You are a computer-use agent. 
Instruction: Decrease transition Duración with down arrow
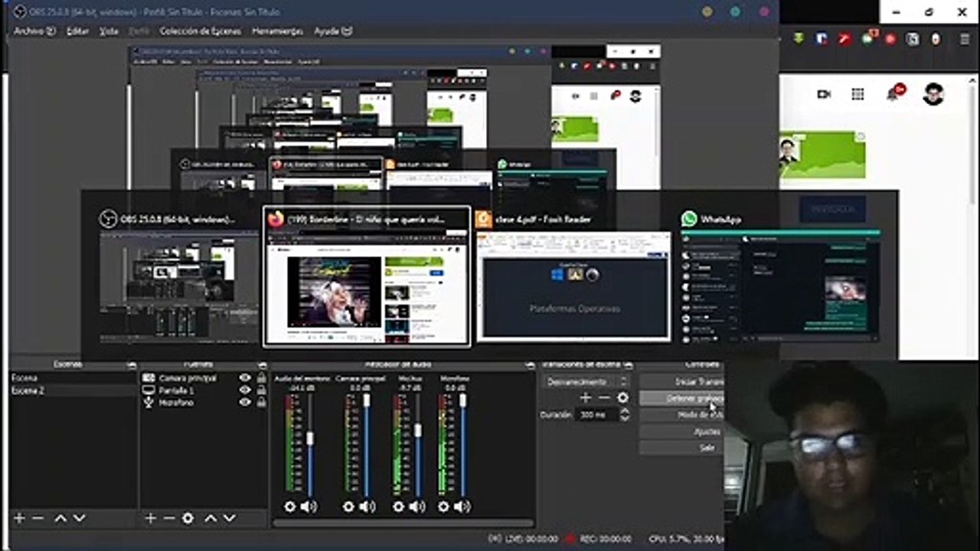click(x=624, y=418)
